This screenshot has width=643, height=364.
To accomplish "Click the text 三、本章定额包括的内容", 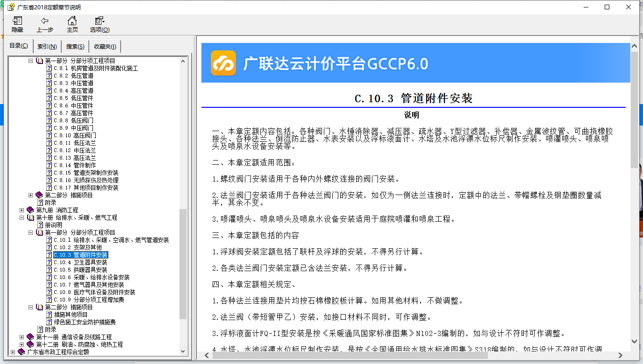I will click(255, 236).
